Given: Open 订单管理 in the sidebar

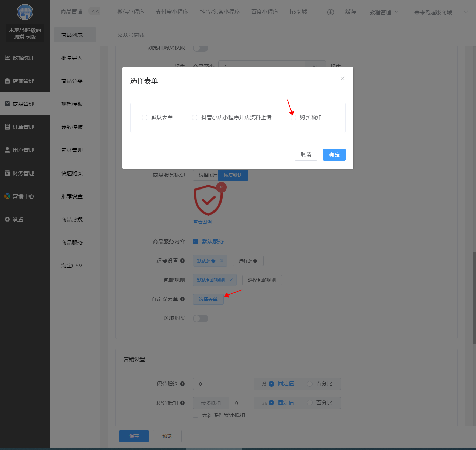Looking at the screenshot, I should pyautogui.click(x=25, y=127).
